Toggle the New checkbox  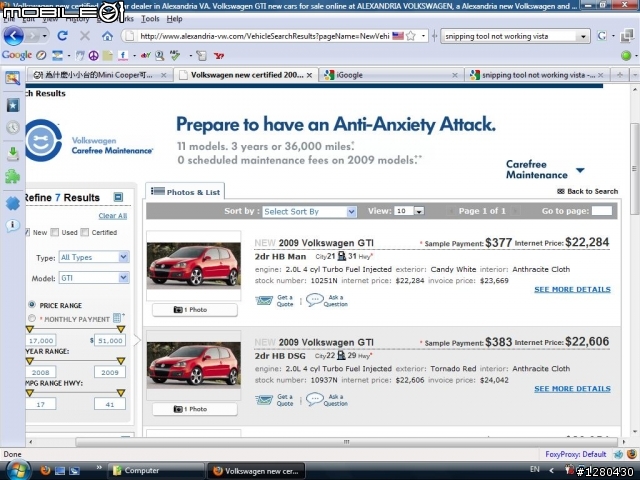click(27, 232)
